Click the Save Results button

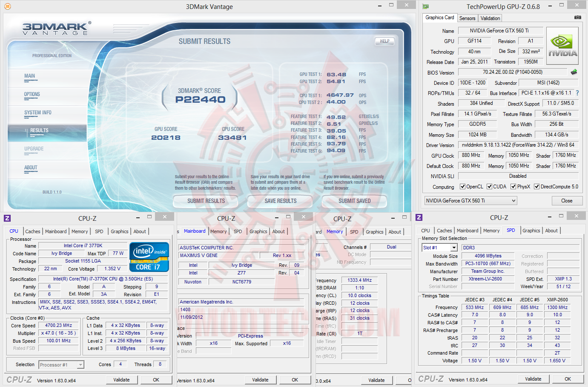coord(281,201)
